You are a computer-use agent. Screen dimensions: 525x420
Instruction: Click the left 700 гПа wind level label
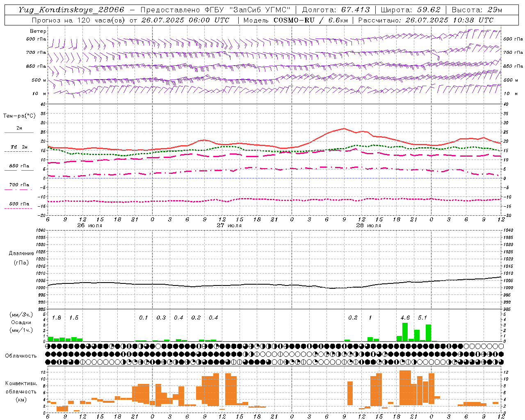(x=36, y=52)
